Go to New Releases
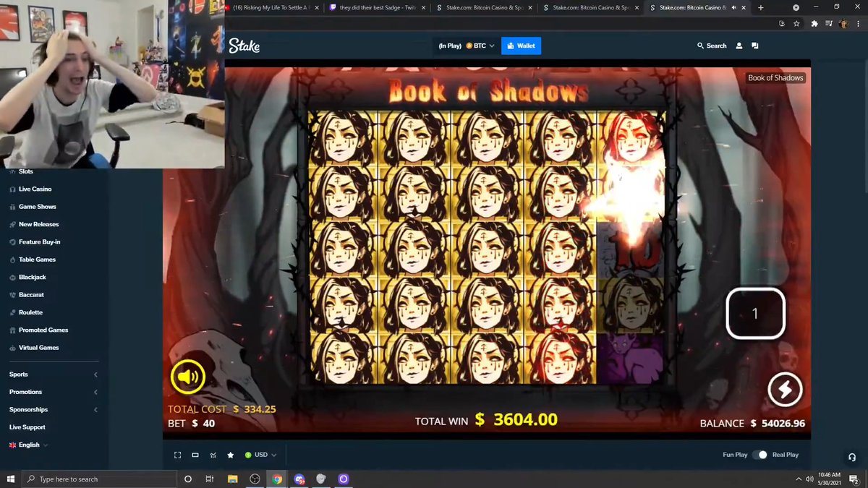Screen dimensions: 868x488 38,224
